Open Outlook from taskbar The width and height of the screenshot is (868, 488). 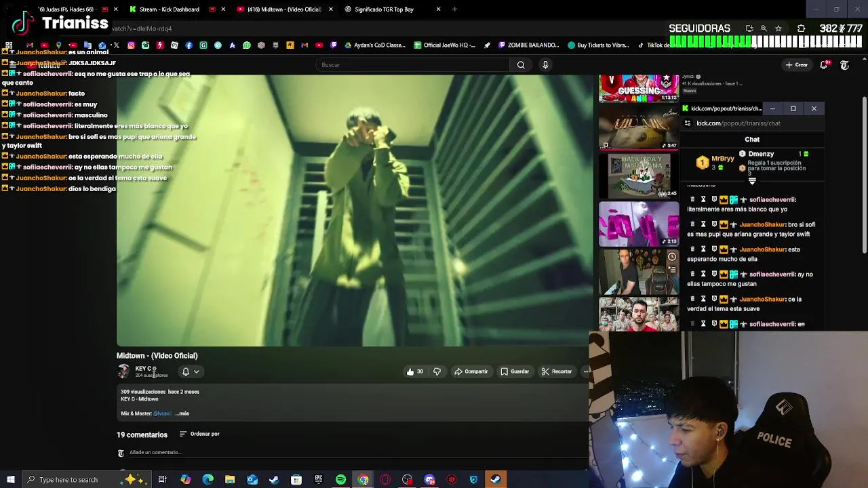252,480
